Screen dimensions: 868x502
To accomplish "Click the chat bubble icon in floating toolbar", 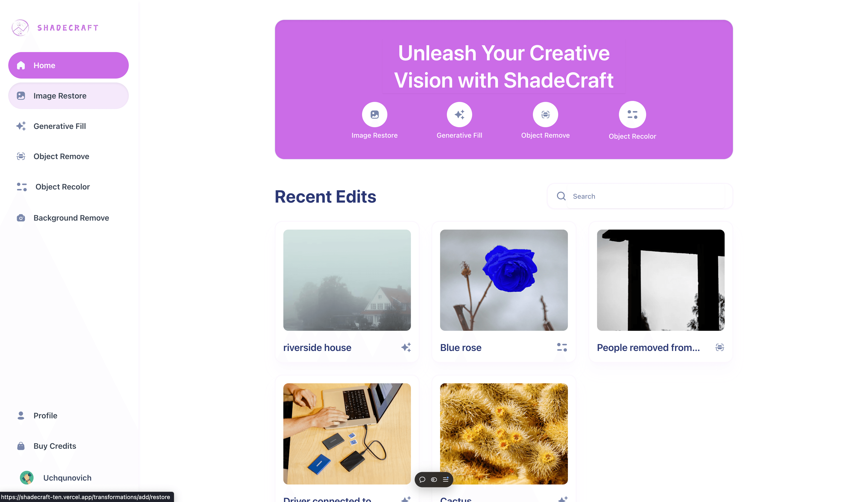I will tap(422, 480).
